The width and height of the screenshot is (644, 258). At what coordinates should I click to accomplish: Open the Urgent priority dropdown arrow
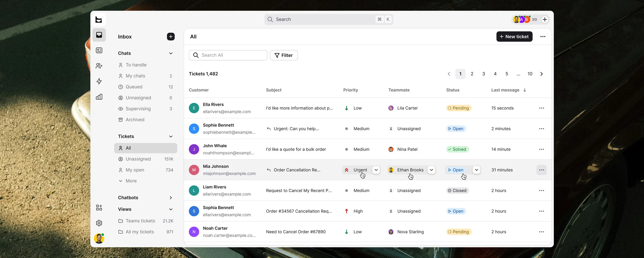coord(376,170)
